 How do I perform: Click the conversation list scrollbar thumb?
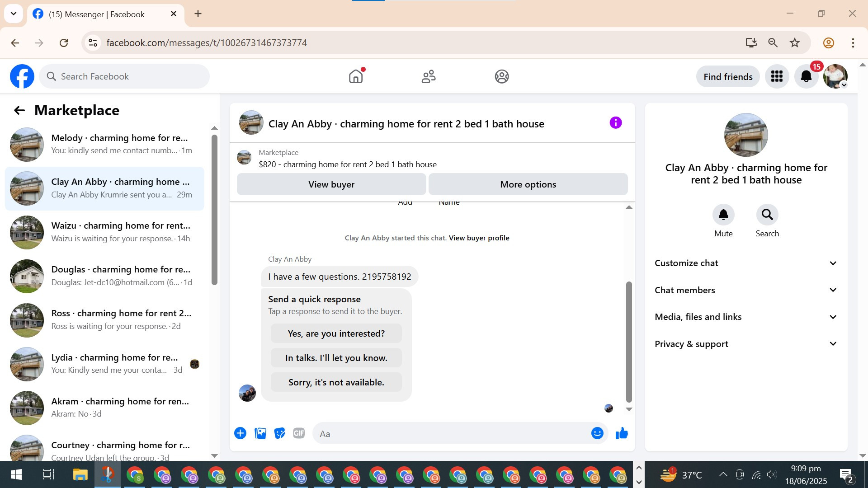[x=214, y=210]
